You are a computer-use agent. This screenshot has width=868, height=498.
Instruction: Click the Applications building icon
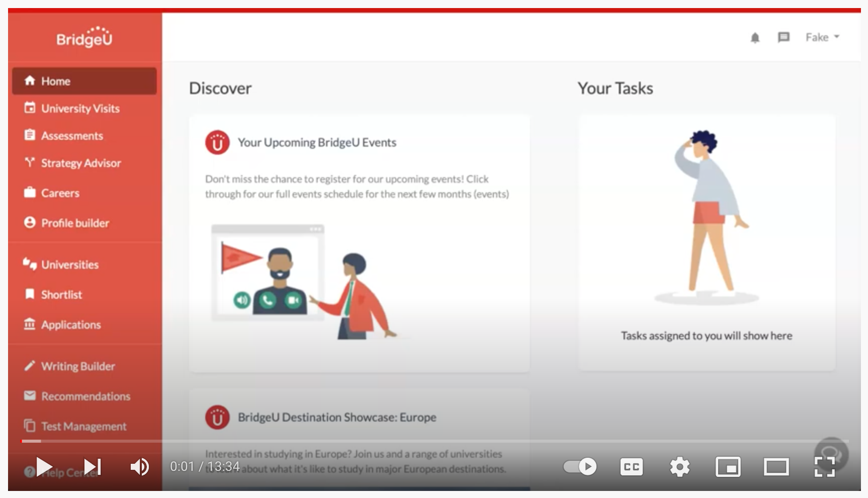coord(30,324)
